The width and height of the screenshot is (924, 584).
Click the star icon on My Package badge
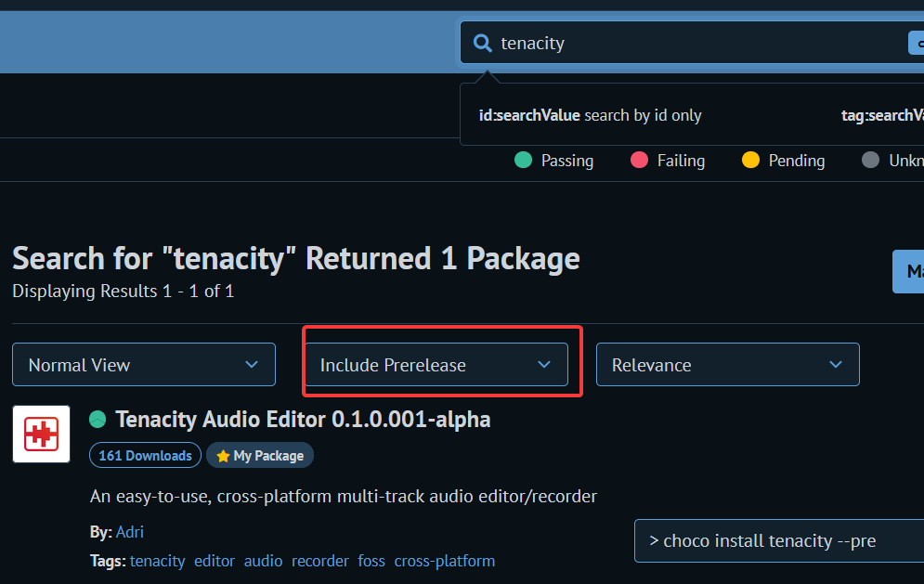[x=226, y=455]
